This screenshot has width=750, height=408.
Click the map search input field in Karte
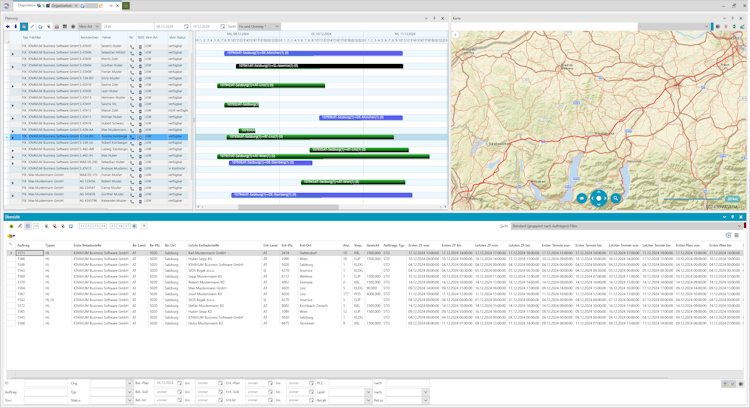coord(544,26)
